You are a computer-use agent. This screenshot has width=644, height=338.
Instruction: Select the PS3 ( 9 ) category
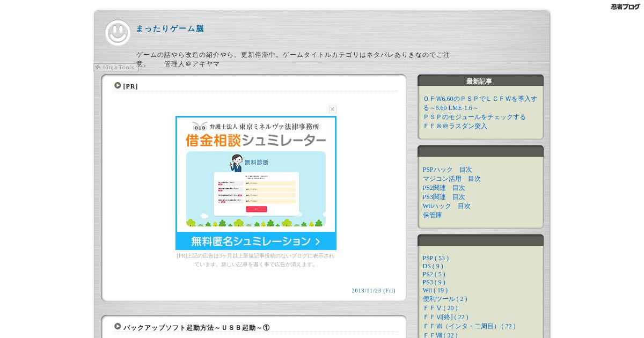434,282
